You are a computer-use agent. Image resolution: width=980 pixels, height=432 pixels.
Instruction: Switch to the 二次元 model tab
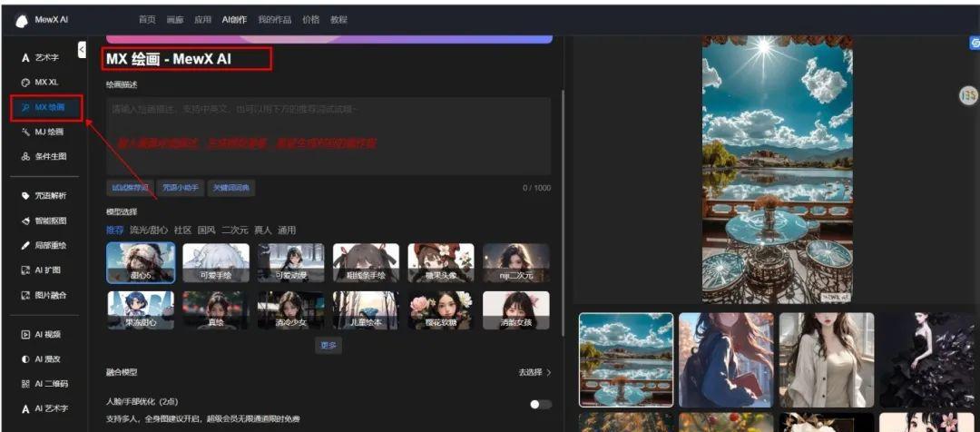pyautogui.click(x=235, y=231)
